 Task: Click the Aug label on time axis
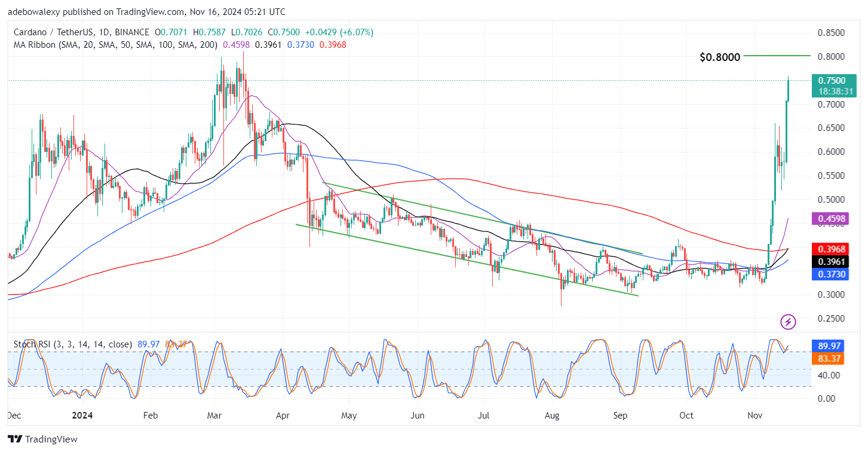click(551, 415)
